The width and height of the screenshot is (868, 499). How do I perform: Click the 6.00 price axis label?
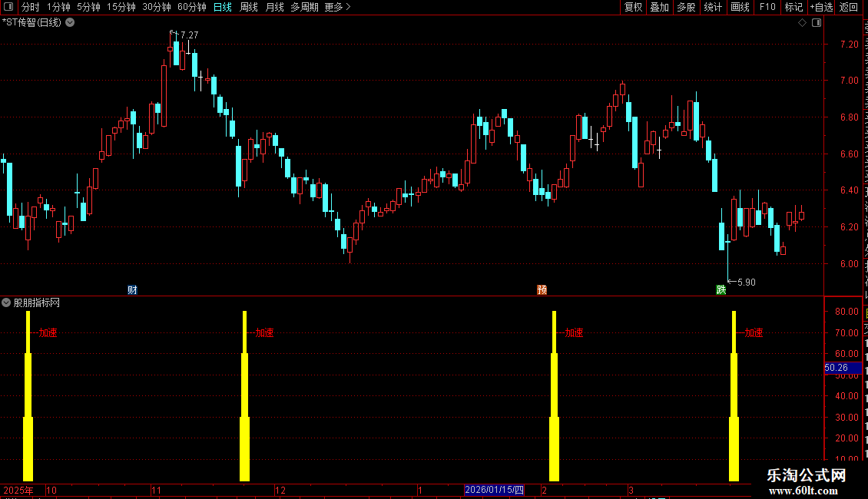pyautogui.click(x=849, y=264)
